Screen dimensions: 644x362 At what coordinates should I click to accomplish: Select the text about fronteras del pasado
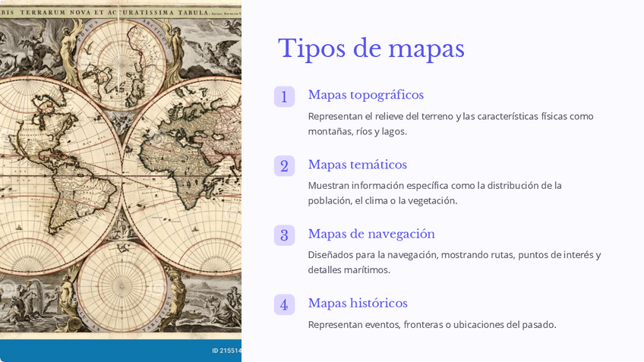tap(431, 325)
